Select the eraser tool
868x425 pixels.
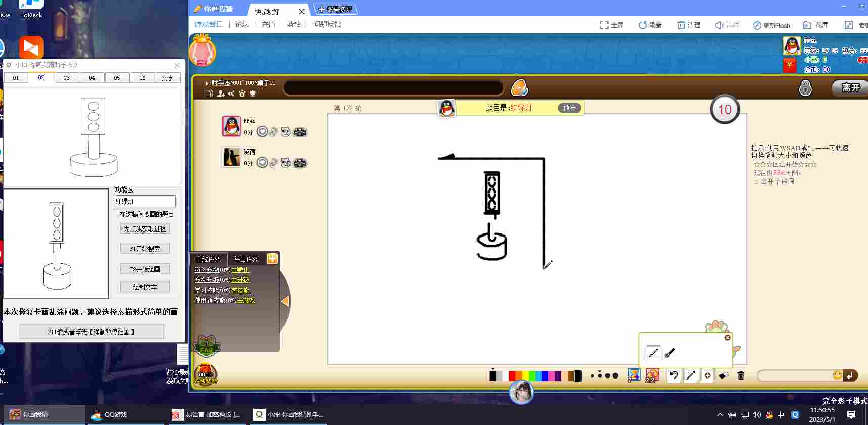tap(724, 375)
